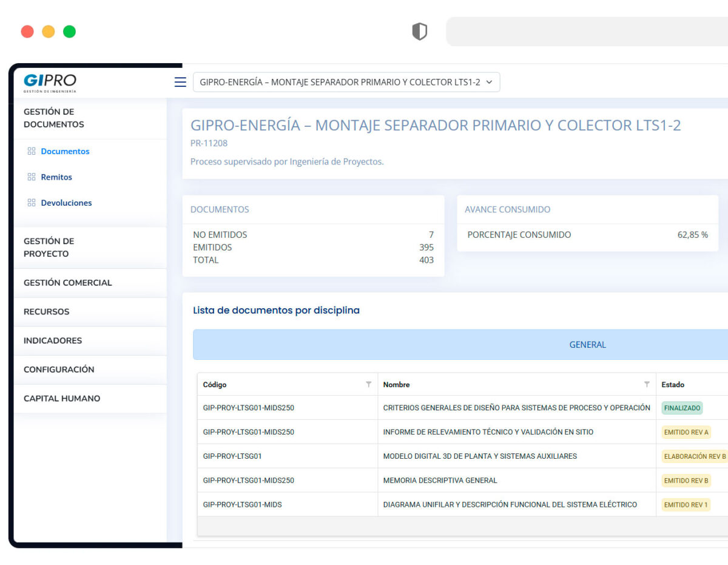The image size is (728, 565).
Task: Click the filter icon in Nombre column
Action: pos(647,384)
